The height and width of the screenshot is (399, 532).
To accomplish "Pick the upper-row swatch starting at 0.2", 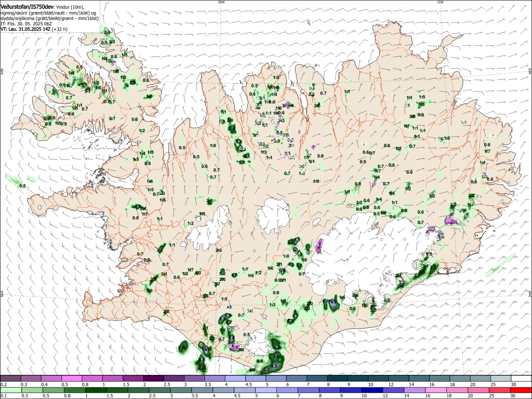I will pyautogui.click(x=10, y=378).
